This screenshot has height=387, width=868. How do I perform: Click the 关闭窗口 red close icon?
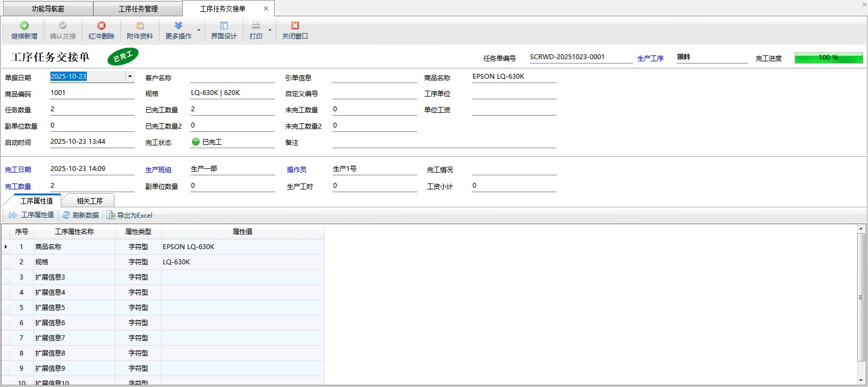point(295,26)
